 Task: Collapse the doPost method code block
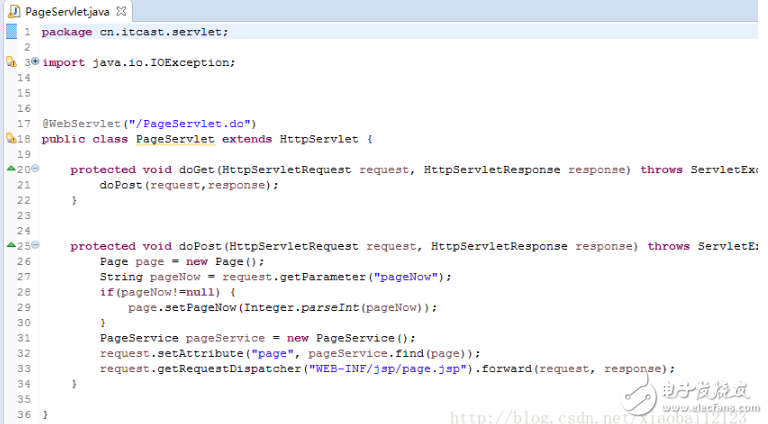[x=35, y=245]
